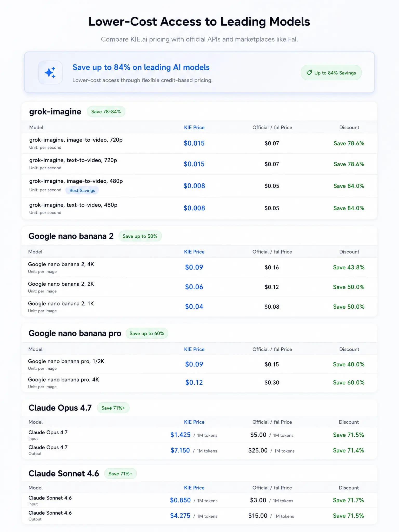This screenshot has width=399, height=532.
Task: Select the Claude Sonnet 4.6 Input row name
Action: (x=50, y=498)
